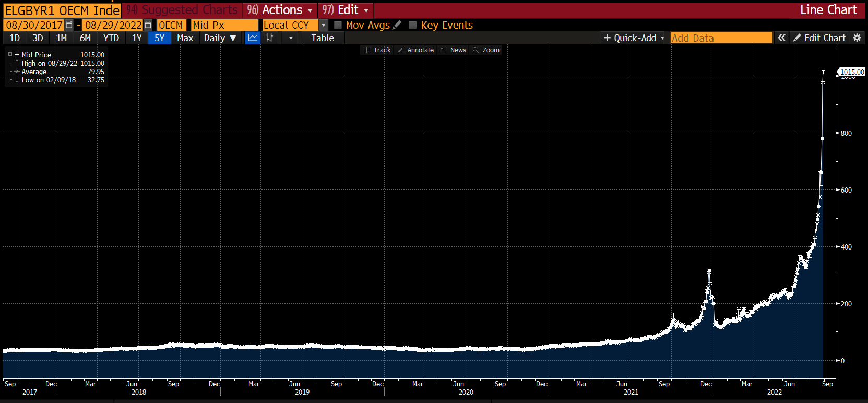868x403 pixels.
Task: Select the bar/candle chart type icon
Action: (x=269, y=38)
